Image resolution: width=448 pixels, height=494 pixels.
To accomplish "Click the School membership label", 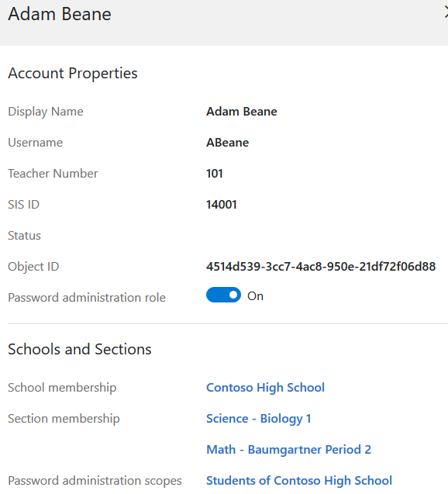I will tap(62, 388).
